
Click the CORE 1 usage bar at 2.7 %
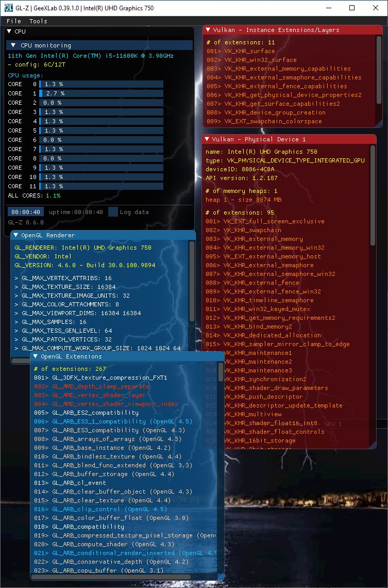[101, 93]
